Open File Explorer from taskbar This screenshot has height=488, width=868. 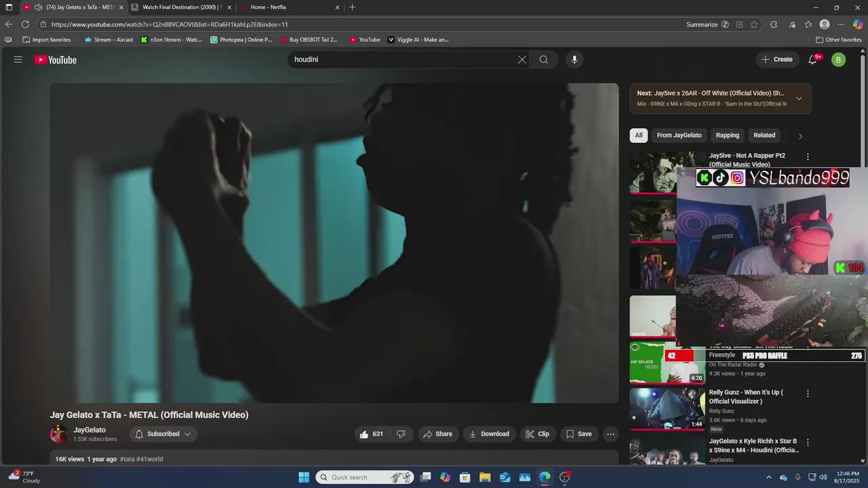(x=485, y=477)
